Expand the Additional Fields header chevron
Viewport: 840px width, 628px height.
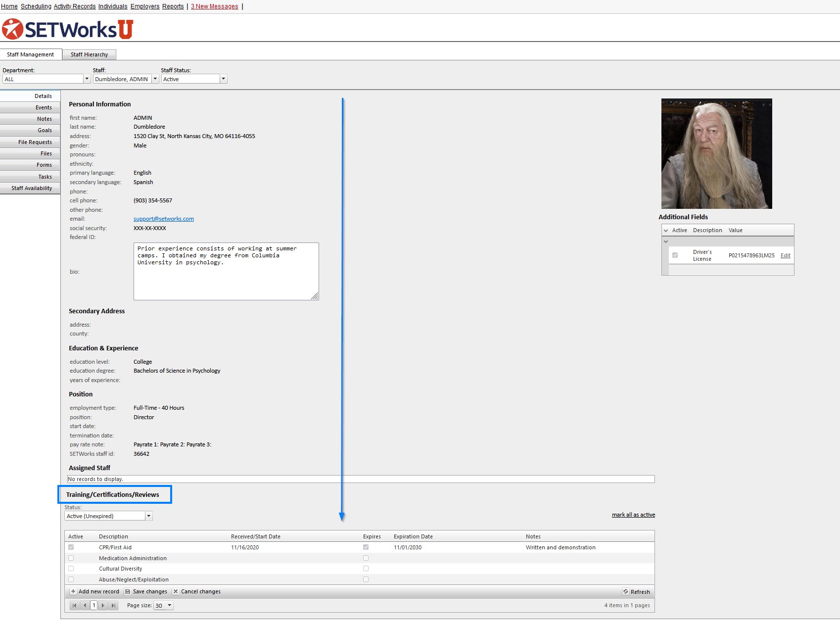pyautogui.click(x=666, y=231)
